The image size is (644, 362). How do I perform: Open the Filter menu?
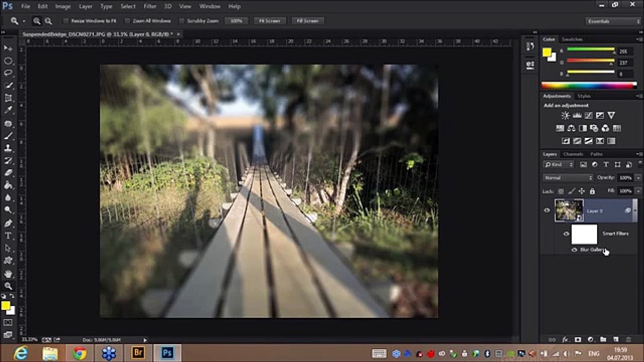point(150,7)
